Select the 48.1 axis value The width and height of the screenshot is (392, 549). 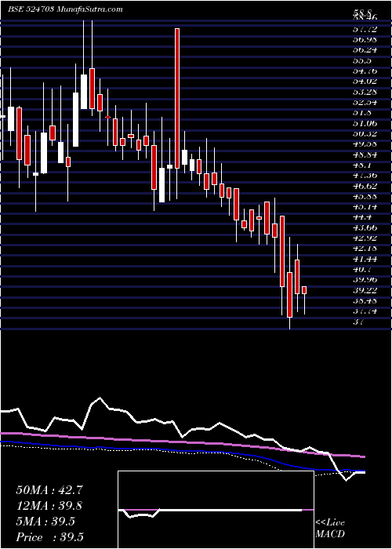[x=362, y=165]
